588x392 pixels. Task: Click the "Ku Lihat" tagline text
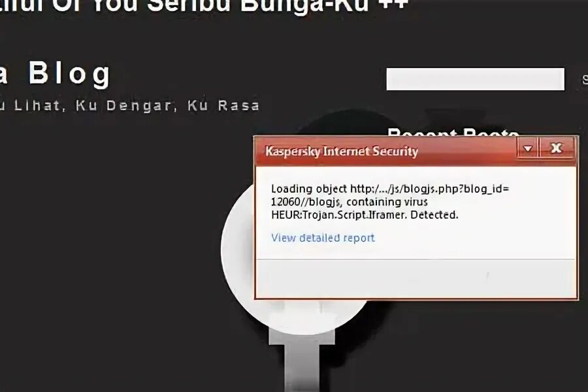coord(30,106)
